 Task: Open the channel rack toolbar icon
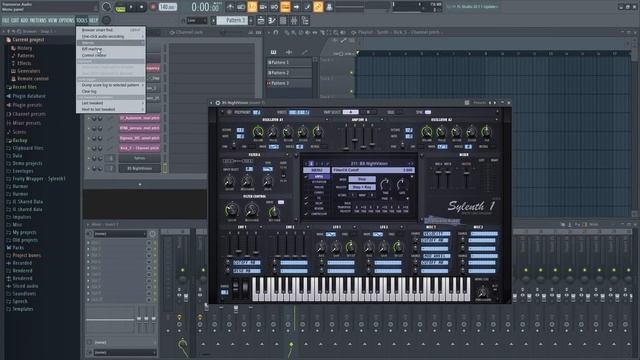click(x=283, y=20)
